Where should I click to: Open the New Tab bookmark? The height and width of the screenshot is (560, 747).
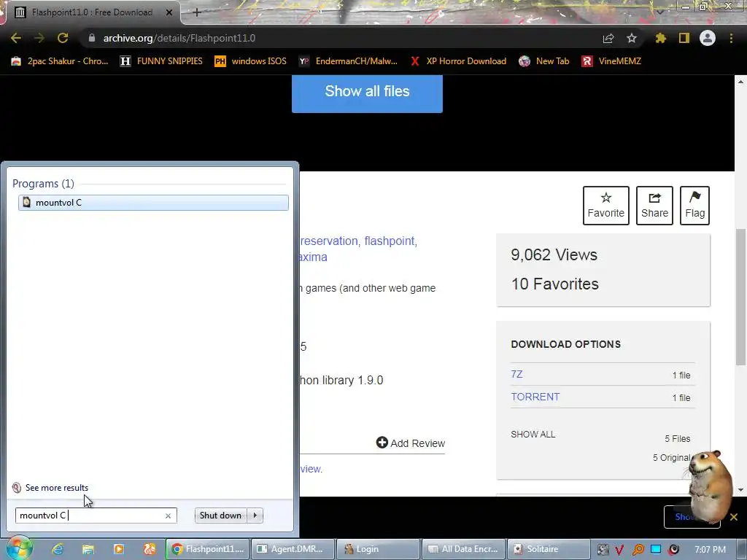point(544,61)
